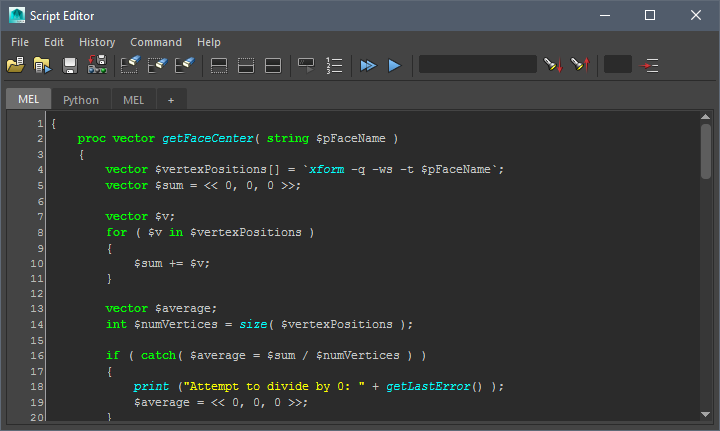Screen dimensions: 720x431
Task: Click 'print' command on line 18
Action: [151, 386]
